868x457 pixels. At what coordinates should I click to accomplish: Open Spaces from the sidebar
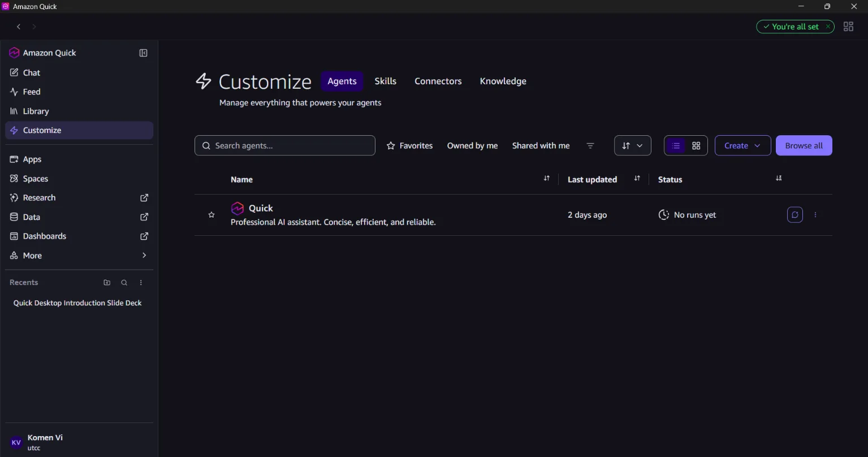(79, 179)
